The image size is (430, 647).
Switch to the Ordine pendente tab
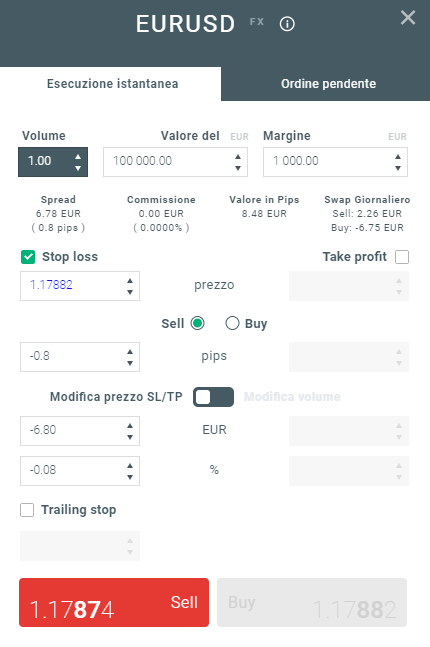pos(326,84)
